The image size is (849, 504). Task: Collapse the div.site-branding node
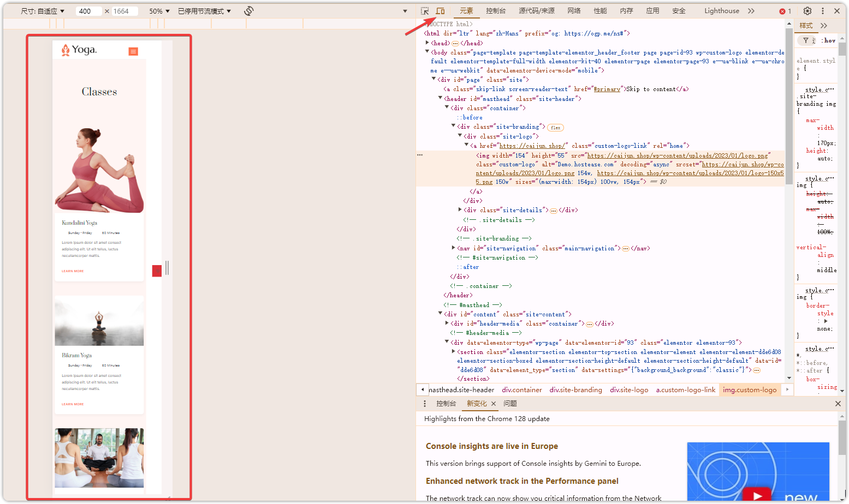pyautogui.click(x=454, y=126)
